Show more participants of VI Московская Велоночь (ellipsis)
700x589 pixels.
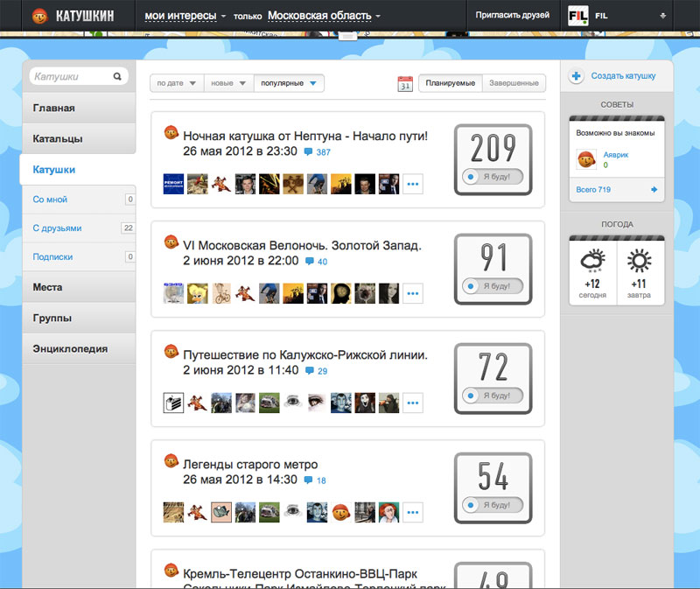tap(413, 293)
